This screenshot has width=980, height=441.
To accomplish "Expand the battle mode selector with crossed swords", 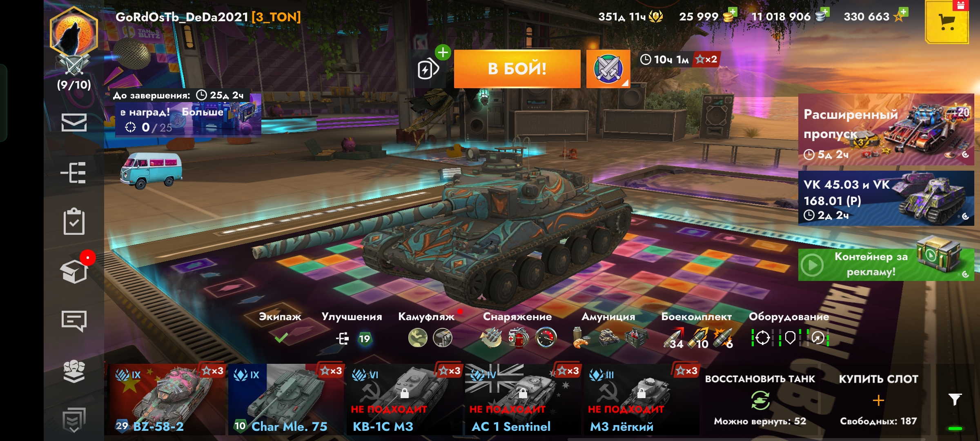I will 608,69.
